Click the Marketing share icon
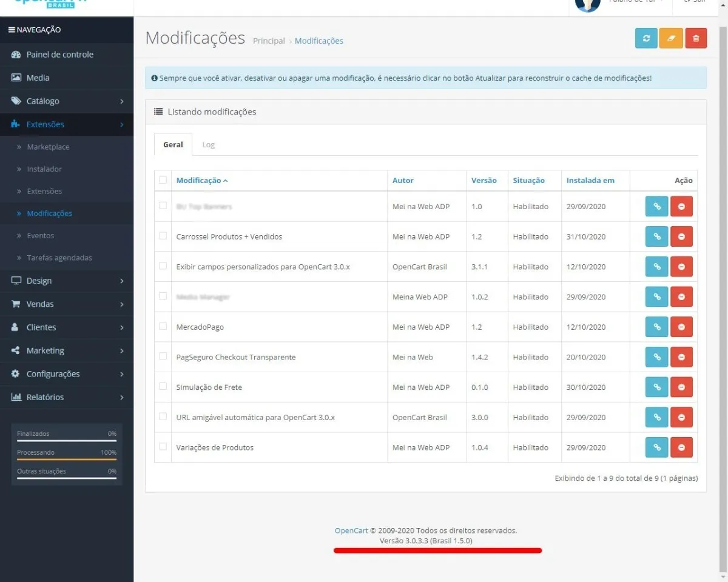This screenshot has height=582, width=728. tap(16, 350)
